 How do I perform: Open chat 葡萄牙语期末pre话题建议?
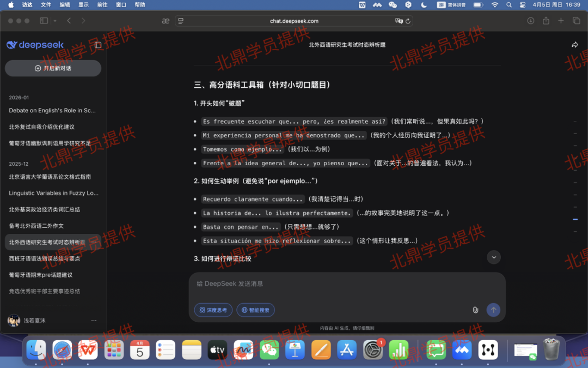[53, 275]
